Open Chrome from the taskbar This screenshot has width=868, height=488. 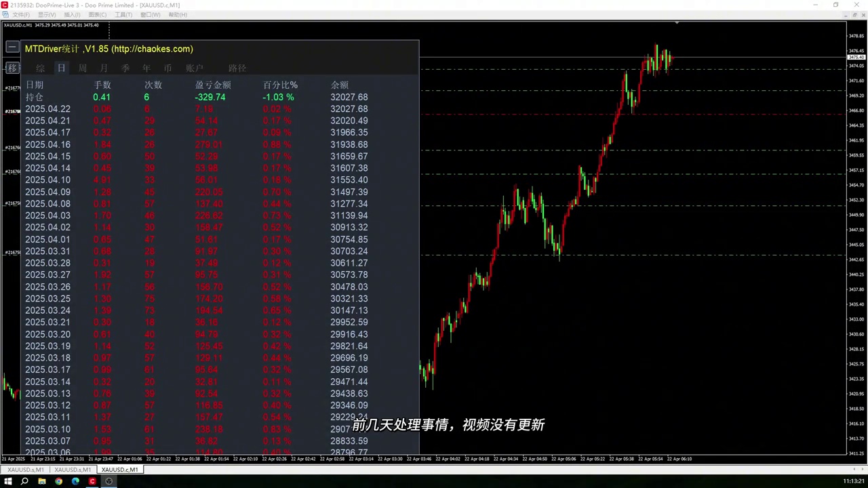[58, 481]
